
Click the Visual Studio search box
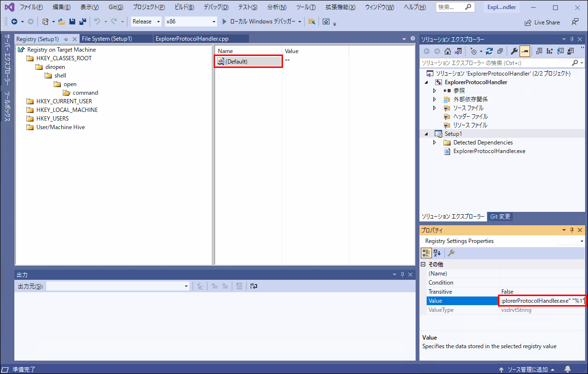pos(455,7)
